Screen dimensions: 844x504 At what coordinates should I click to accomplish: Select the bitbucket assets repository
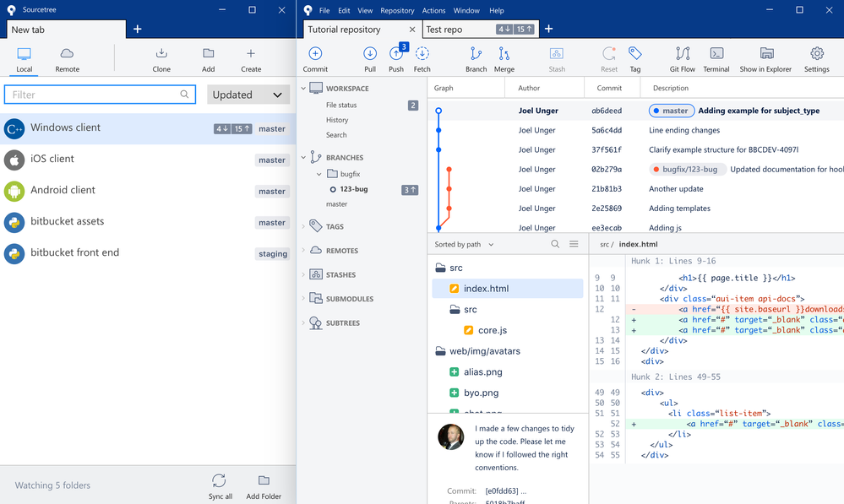(148, 222)
